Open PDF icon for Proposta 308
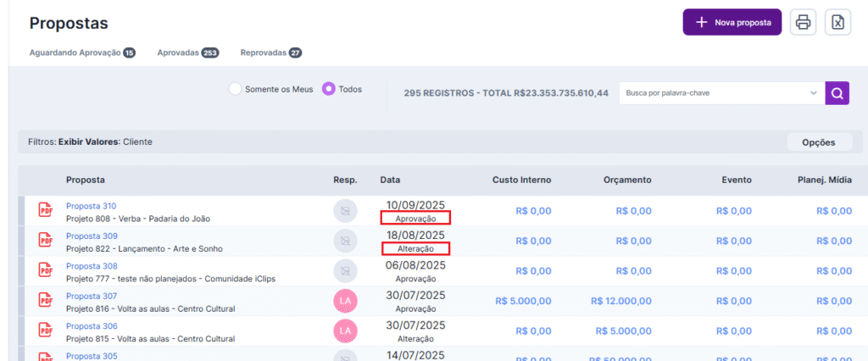The height and width of the screenshot is (361, 868). click(x=46, y=270)
